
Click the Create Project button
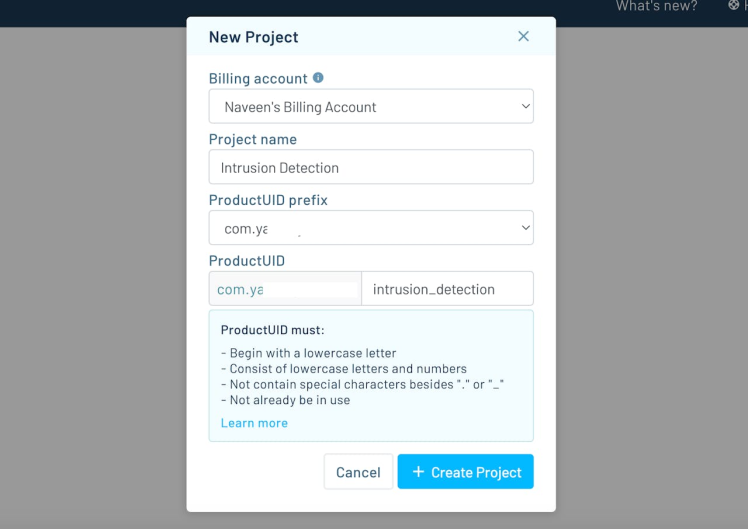465,472
